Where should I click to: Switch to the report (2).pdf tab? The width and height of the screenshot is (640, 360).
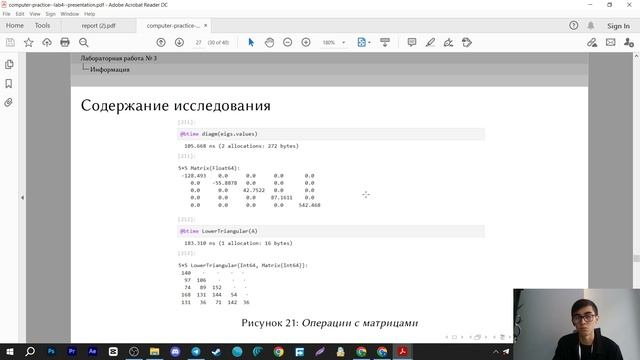click(98, 26)
